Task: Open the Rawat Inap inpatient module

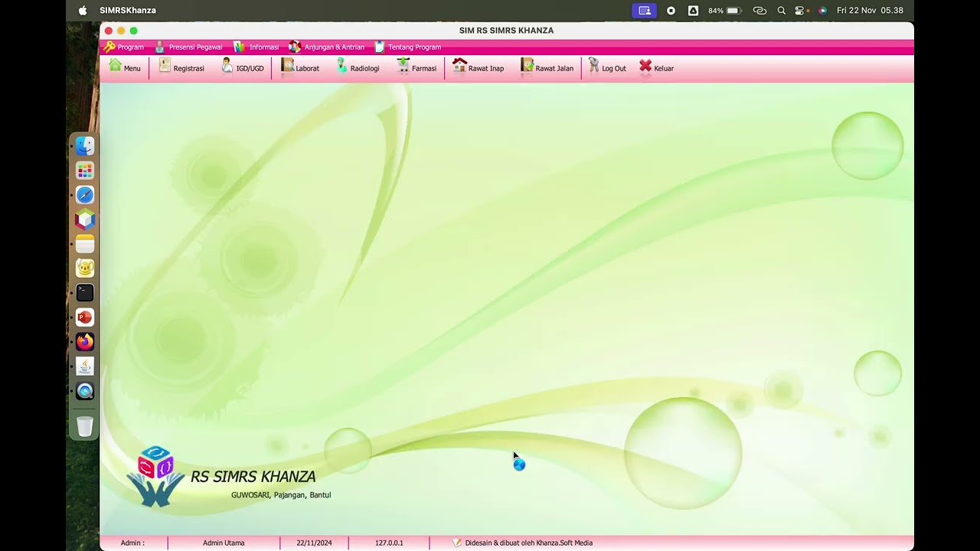Action: tap(479, 67)
